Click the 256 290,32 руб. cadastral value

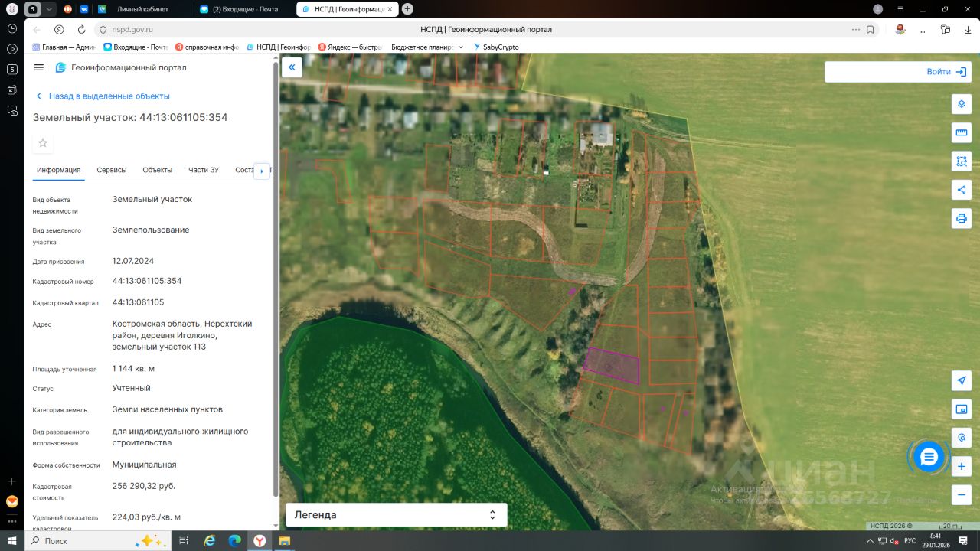(144, 486)
